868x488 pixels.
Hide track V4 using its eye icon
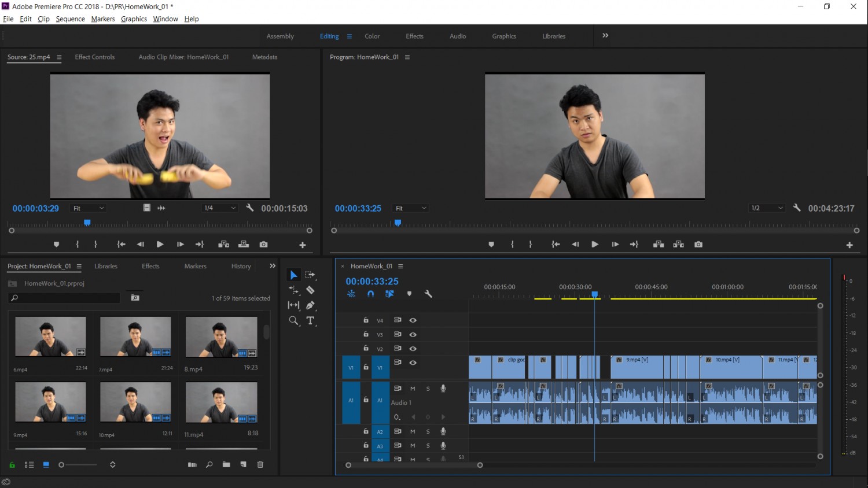[x=413, y=320]
